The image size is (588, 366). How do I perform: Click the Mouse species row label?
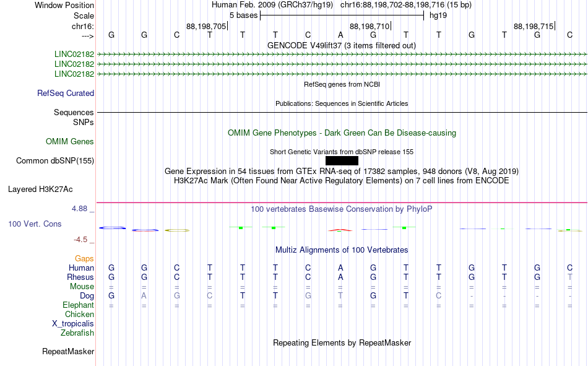coord(82,286)
